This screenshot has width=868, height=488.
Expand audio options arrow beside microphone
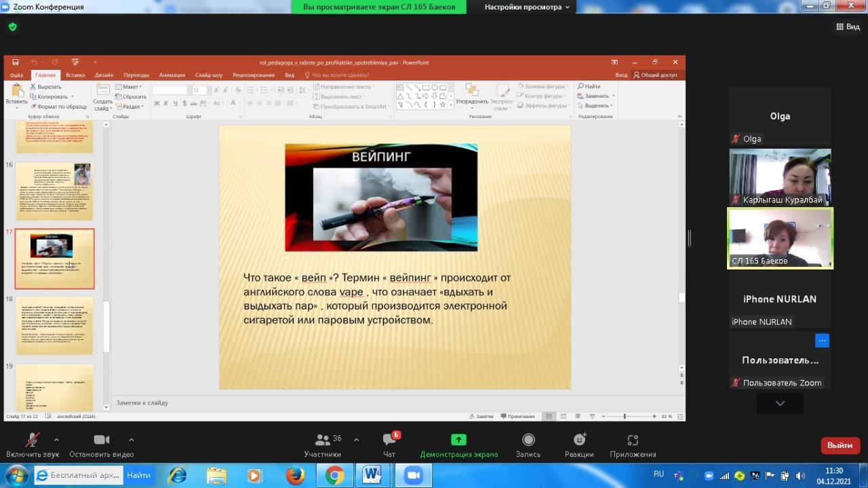56,440
